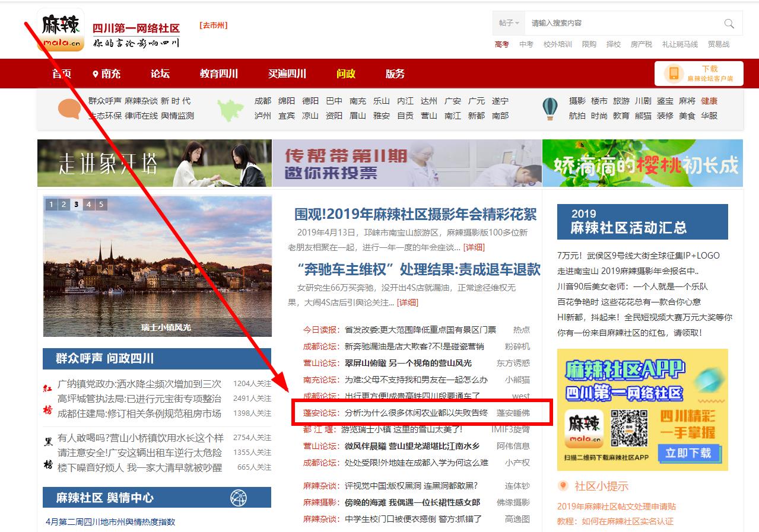
Task: Click the green Sichuan map icon
Action: coord(231,109)
